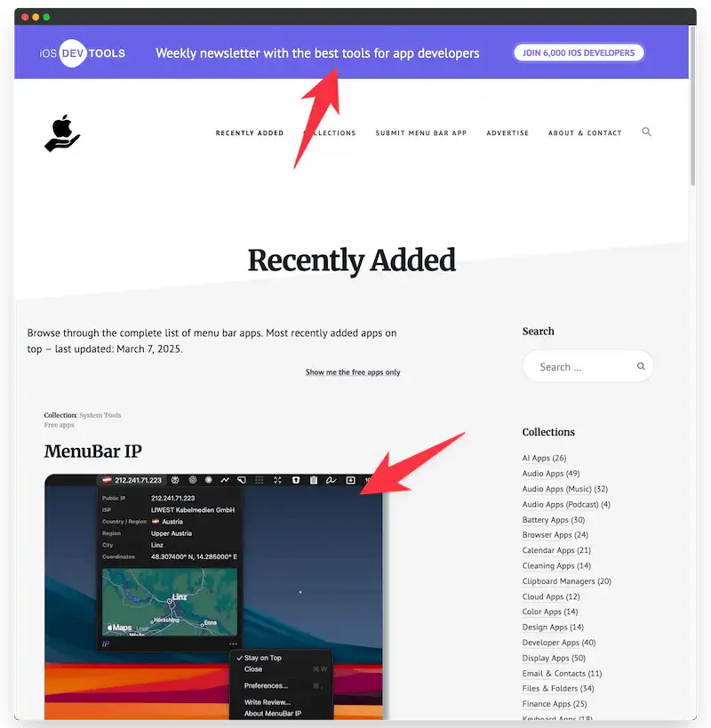Screen dimensions: 711x728
Task: Open search via header magnifier icon
Action: pyautogui.click(x=646, y=132)
